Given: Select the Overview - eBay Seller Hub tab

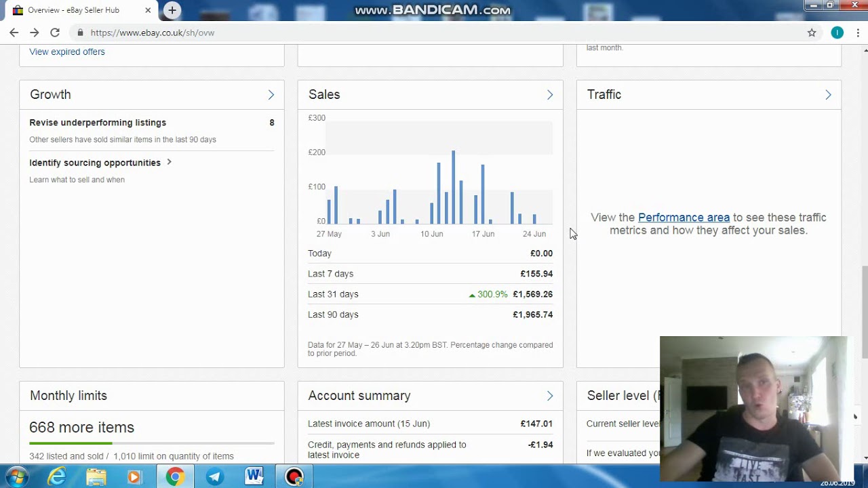Looking at the screenshot, I should point(81,10).
